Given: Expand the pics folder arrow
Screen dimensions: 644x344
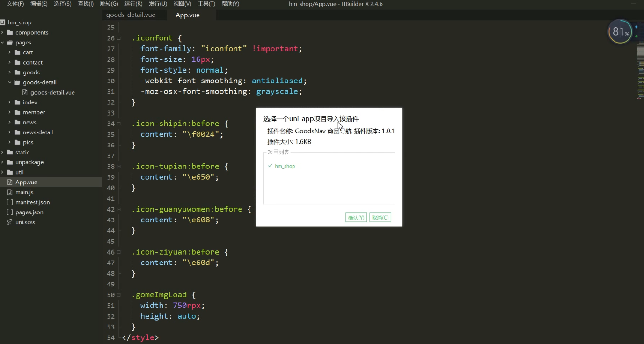Looking at the screenshot, I should pos(10,142).
